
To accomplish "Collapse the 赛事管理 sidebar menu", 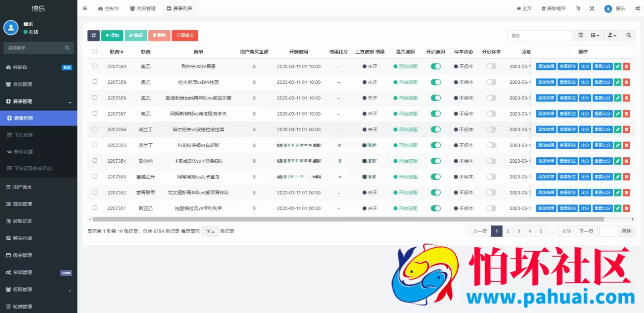I will pos(38,101).
